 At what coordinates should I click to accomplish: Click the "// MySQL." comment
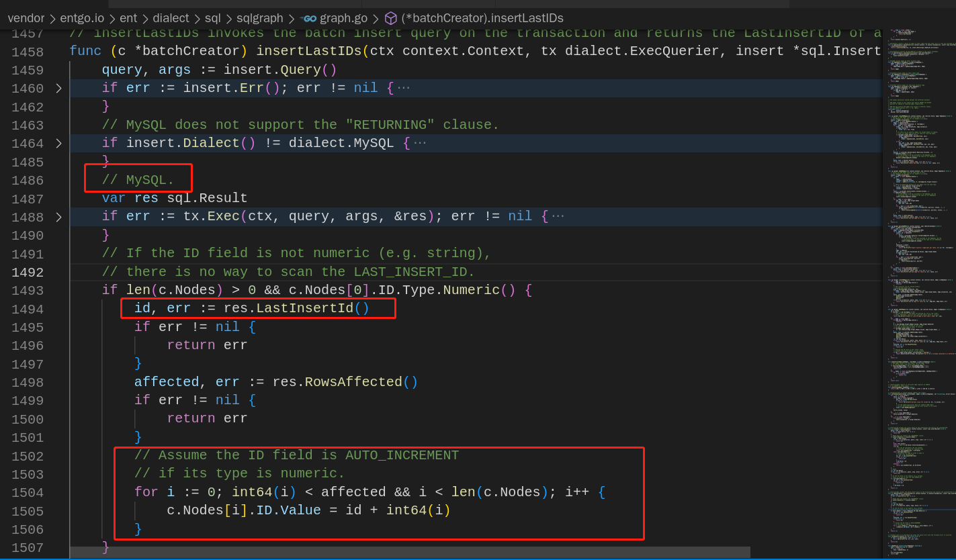click(x=138, y=180)
